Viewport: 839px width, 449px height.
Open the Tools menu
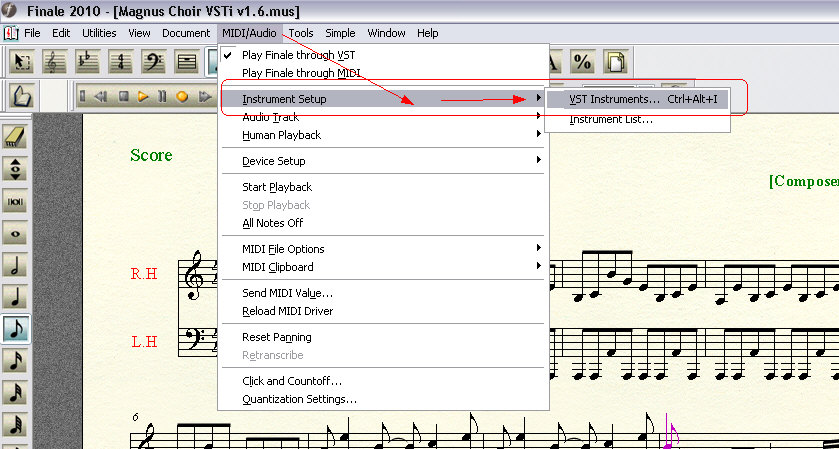[x=301, y=33]
